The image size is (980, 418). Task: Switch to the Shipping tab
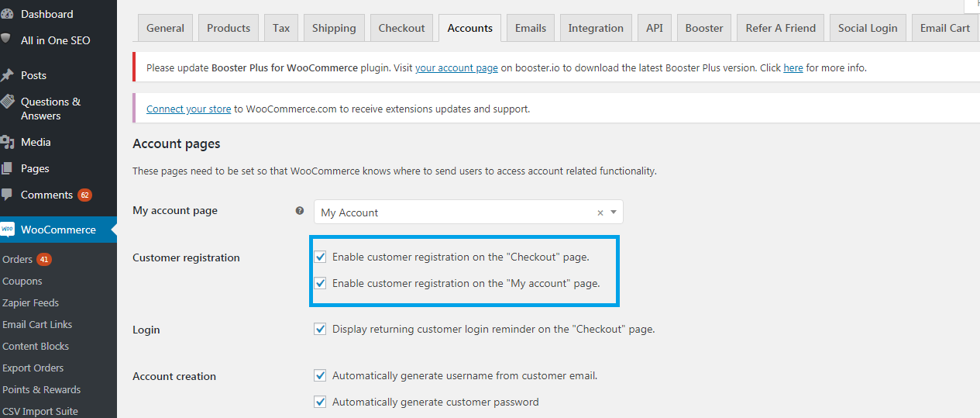coord(335,28)
